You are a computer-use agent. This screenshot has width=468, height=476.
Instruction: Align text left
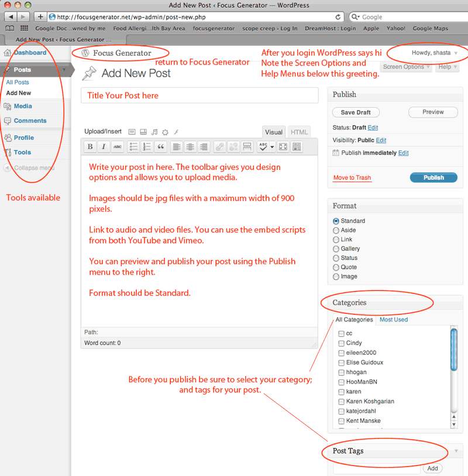177,146
